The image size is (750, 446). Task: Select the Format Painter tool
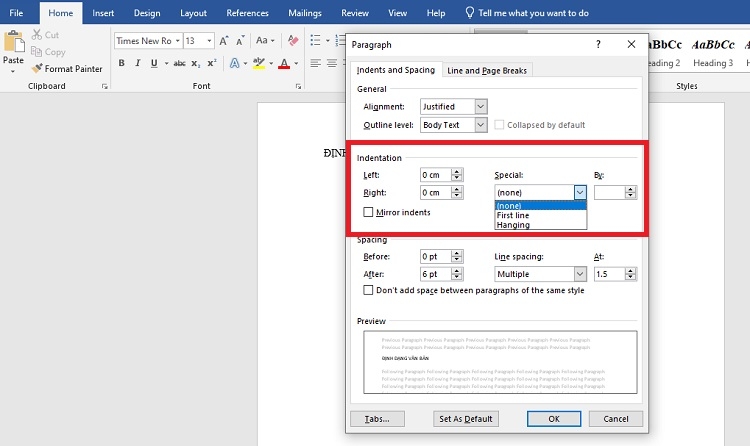[x=66, y=69]
